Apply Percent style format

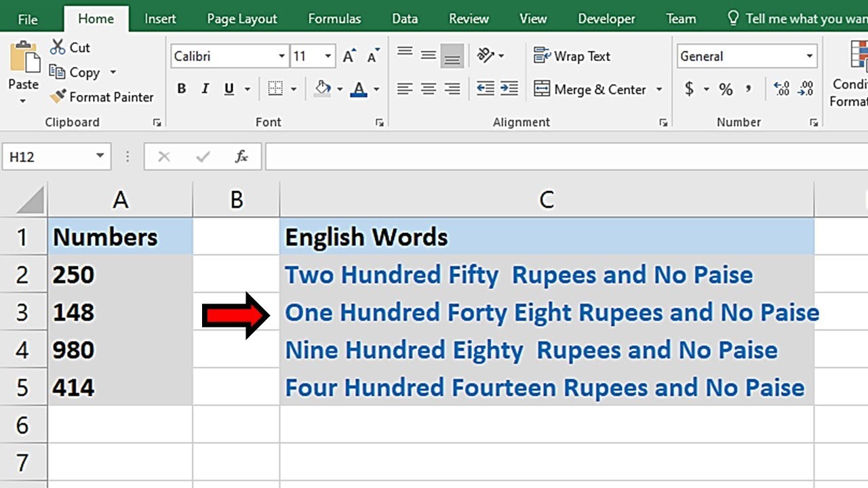point(726,89)
